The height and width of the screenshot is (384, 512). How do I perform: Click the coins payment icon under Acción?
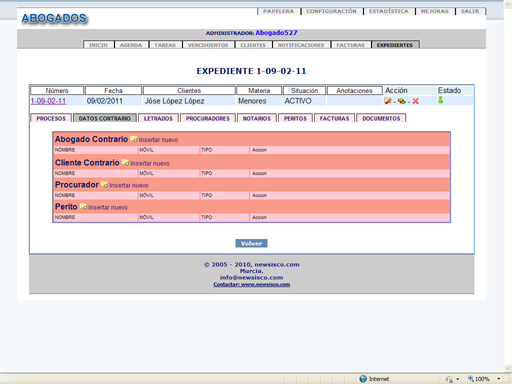[402, 101]
